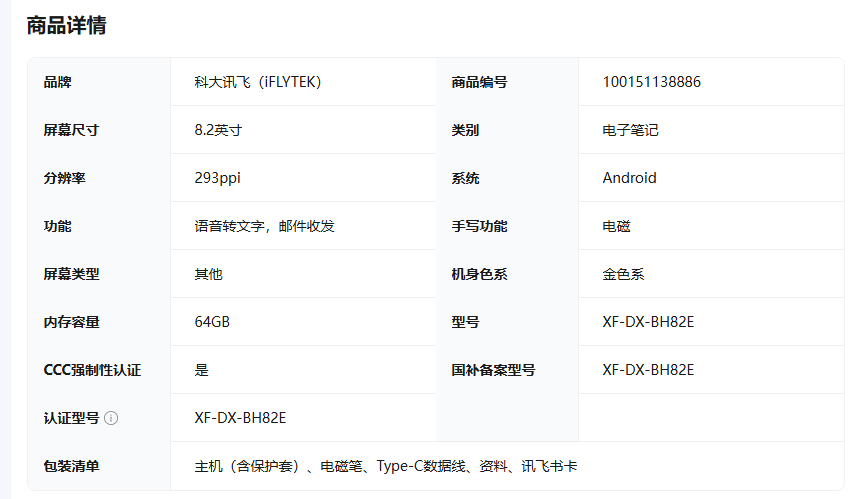The width and height of the screenshot is (859, 499).
Task: Click the 认证型号 label text
Action: click(x=71, y=418)
